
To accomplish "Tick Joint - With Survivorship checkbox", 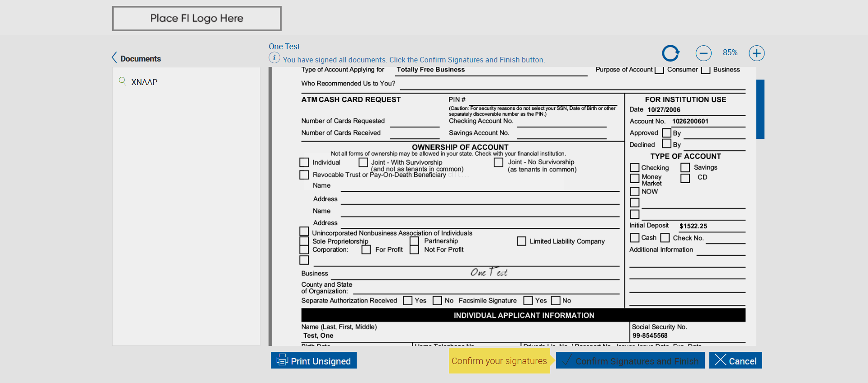I will click(363, 162).
